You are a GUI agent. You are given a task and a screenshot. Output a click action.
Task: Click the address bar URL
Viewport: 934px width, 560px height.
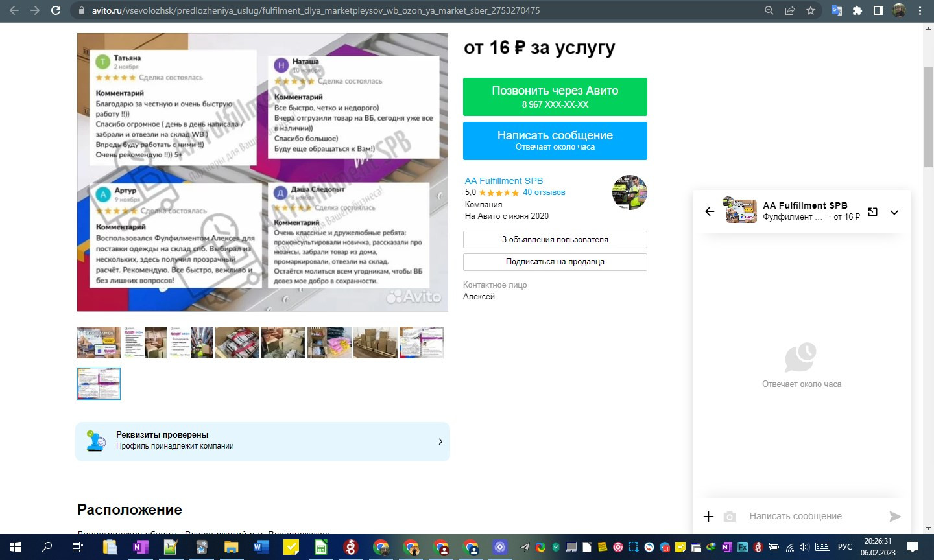pyautogui.click(x=316, y=10)
